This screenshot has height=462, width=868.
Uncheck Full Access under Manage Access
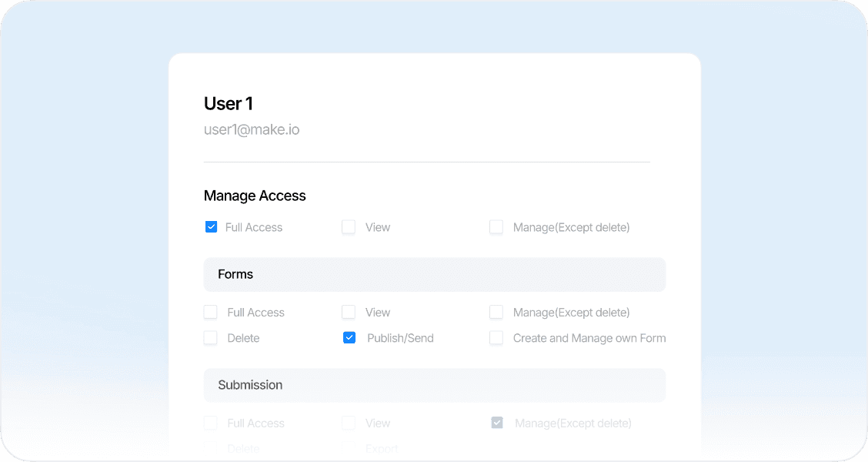click(211, 227)
